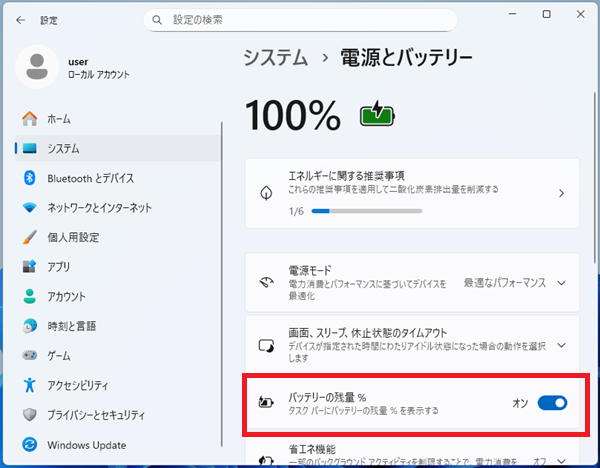Click the back arrow in title bar

[20, 19]
